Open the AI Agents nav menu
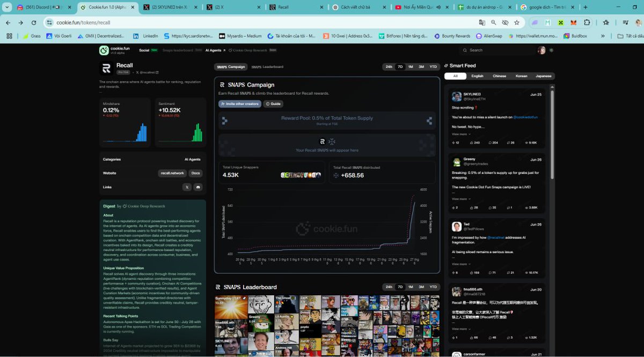 coord(215,50)
